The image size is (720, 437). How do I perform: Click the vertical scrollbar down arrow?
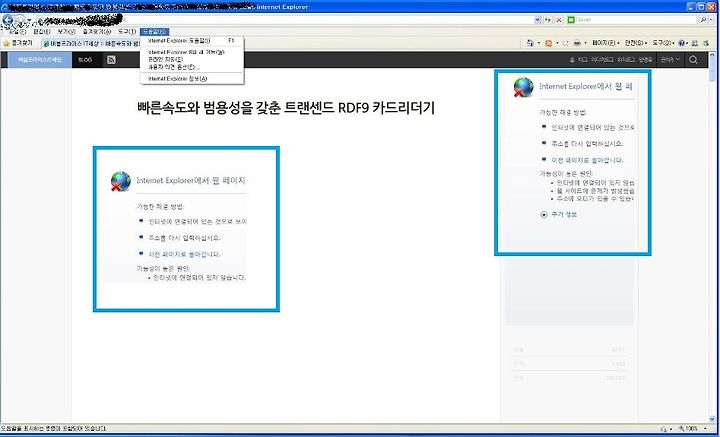point(713,419)
